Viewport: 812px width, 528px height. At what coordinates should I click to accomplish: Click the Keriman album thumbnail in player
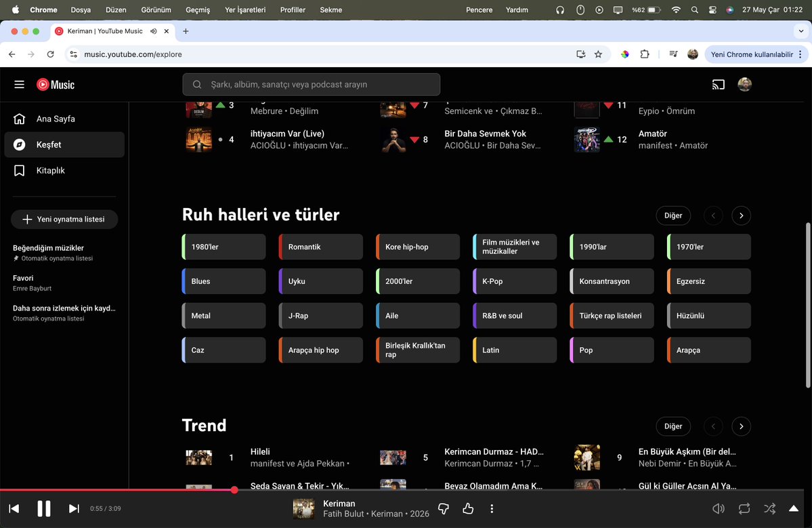click(303, 509)
